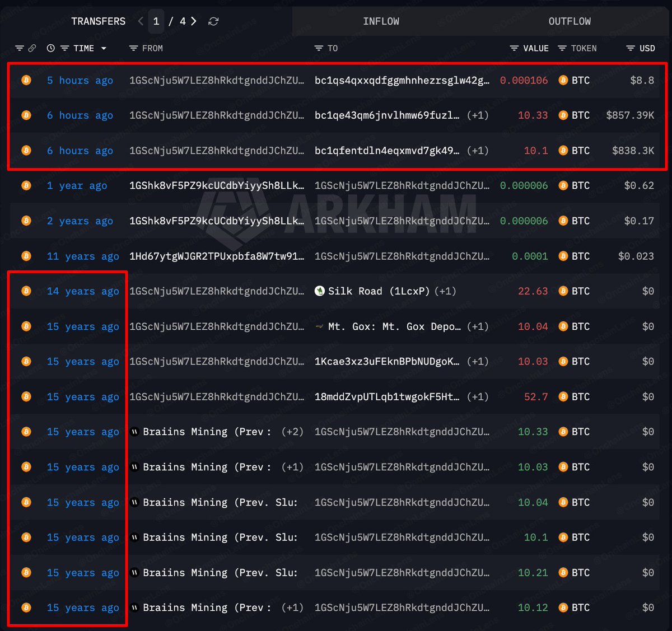Expand (+1) on bc1qfentdln4eqxmvd7gk49 row

point(478,151)
